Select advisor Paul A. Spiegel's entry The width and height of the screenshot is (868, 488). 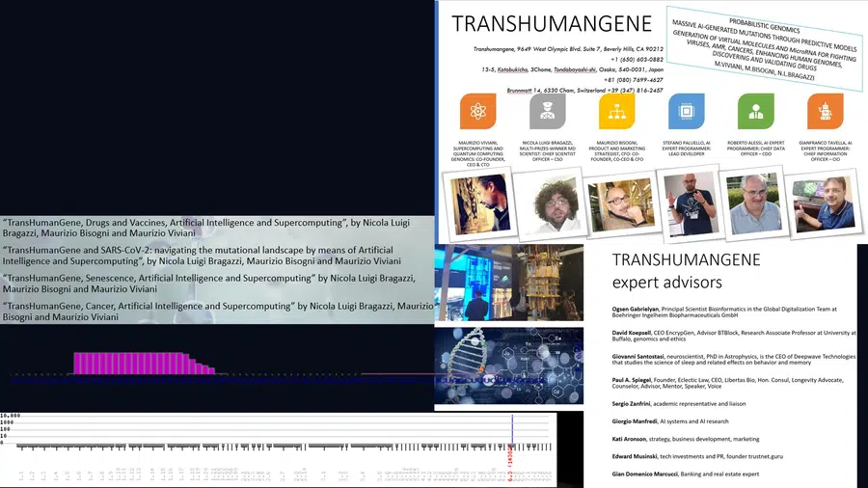click(x=728, y=383)
